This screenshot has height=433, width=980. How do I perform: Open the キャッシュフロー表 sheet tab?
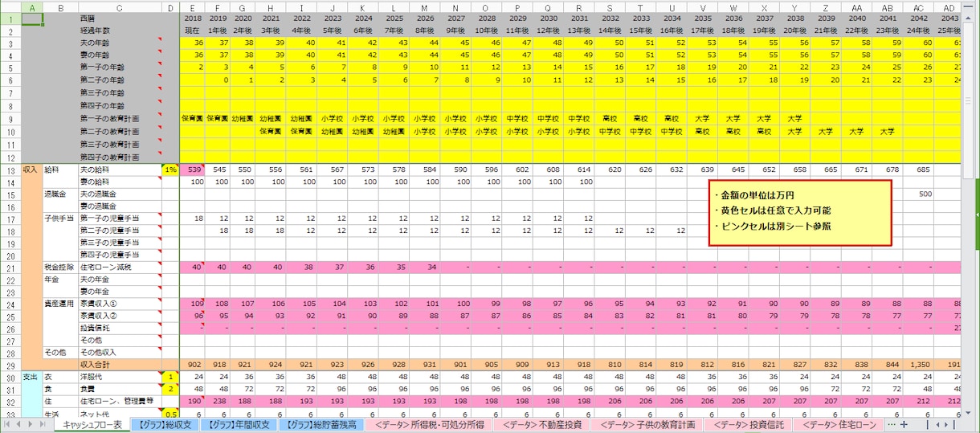point(92,424)
